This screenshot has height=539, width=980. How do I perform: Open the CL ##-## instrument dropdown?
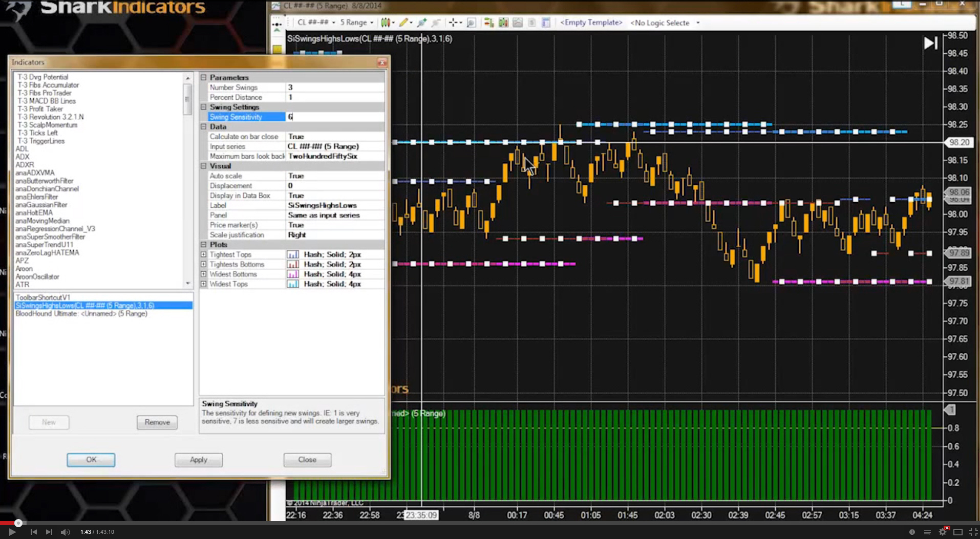[x=316, y=23]
